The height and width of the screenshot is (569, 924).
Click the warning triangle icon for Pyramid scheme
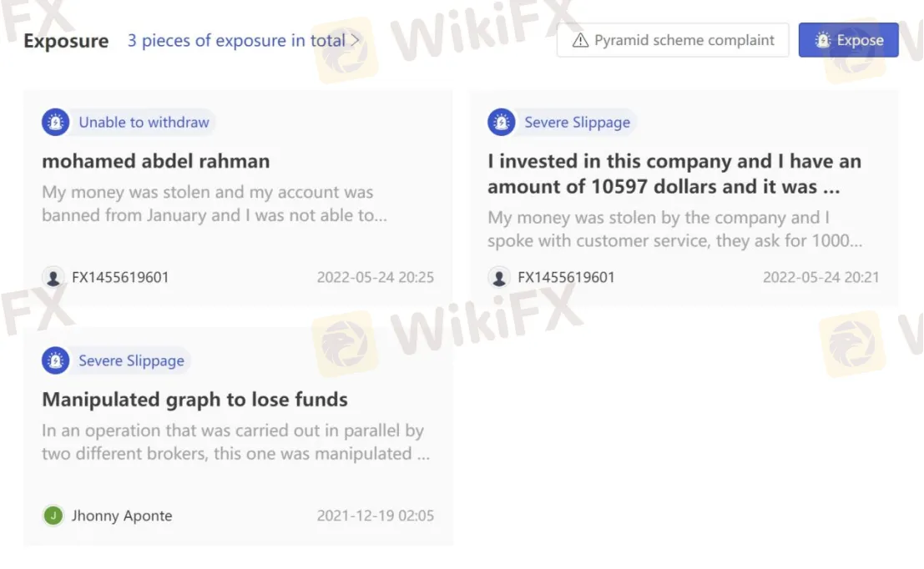pyautogui.click(x=580, y=40)
